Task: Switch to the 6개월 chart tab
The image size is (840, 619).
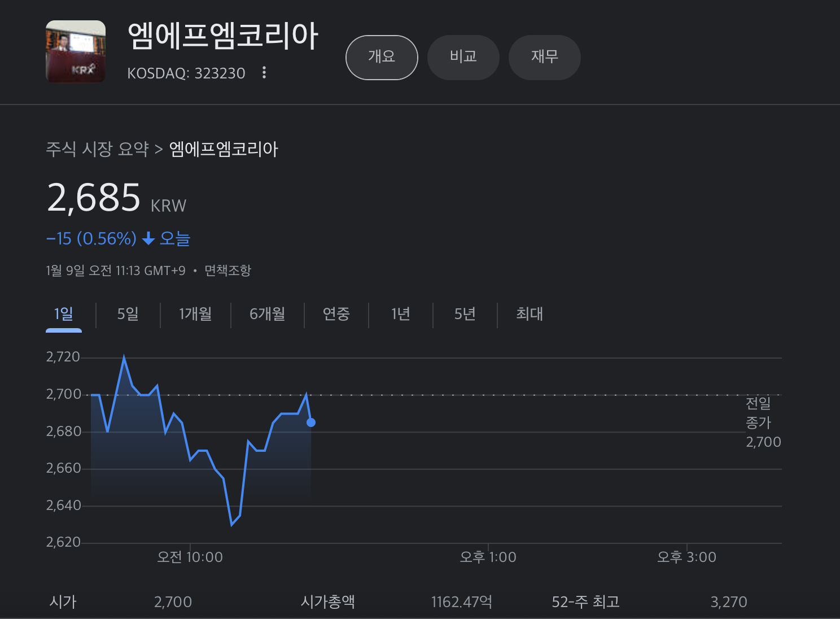Action: pyautogui.click(x=268, y=314)
